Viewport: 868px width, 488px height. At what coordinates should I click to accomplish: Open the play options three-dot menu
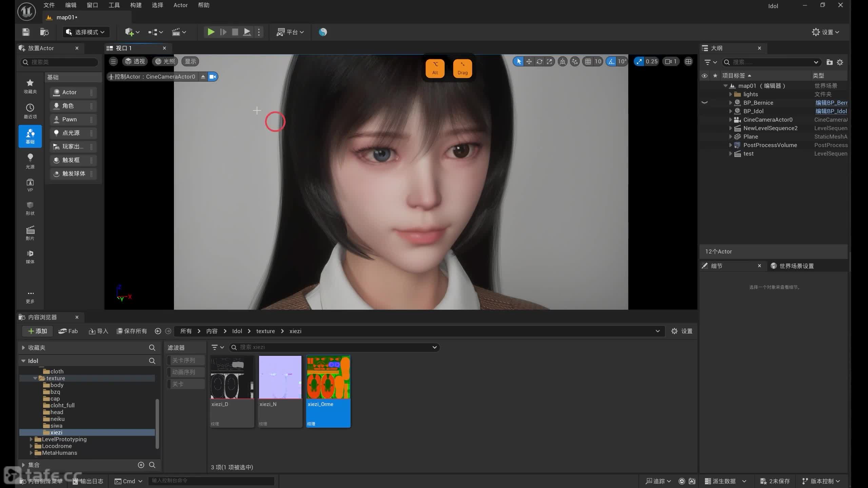pyautogui.click(x=259, y=32)
